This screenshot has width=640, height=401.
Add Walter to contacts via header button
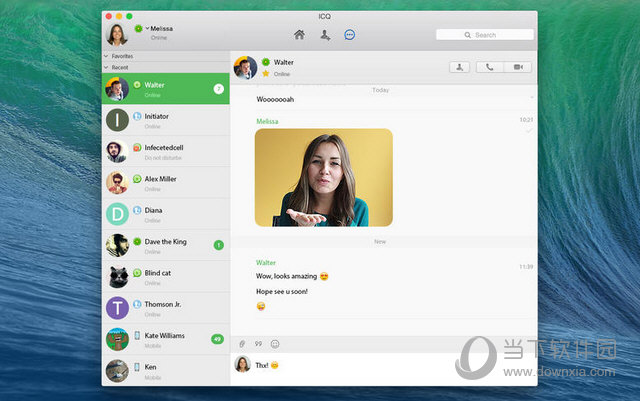tap(459, 67)
